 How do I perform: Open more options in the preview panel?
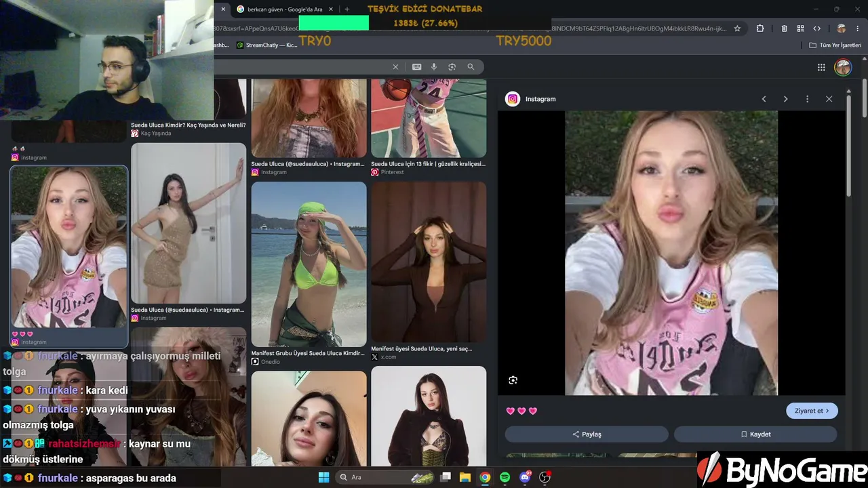click(807, 99)
